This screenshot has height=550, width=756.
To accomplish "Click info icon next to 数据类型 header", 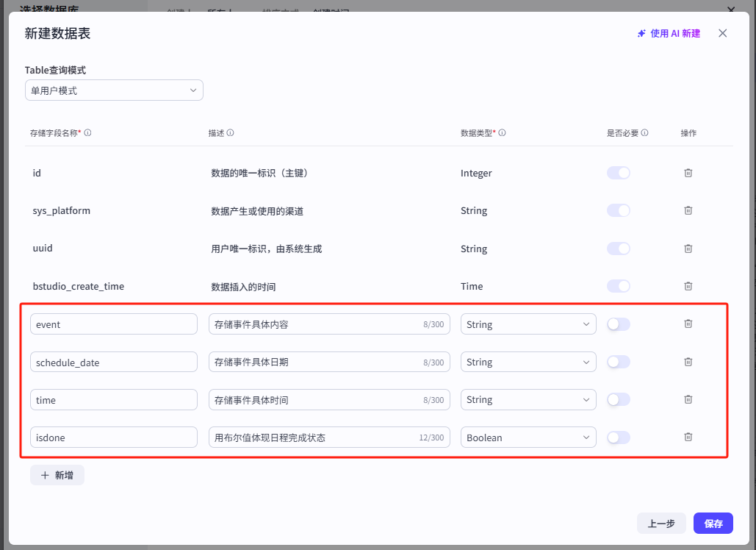I will [503, 133].
